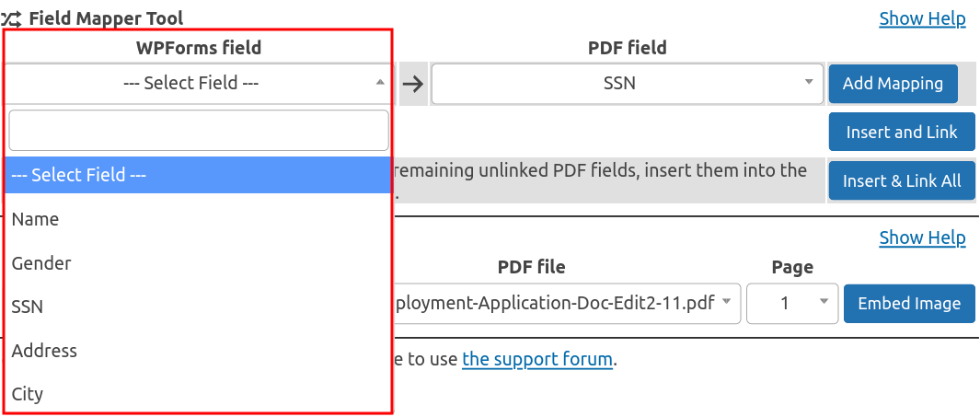Open the PDF field dropdown showing SSN
This screenshot has height=417, width=980.
tap(627, 84)
